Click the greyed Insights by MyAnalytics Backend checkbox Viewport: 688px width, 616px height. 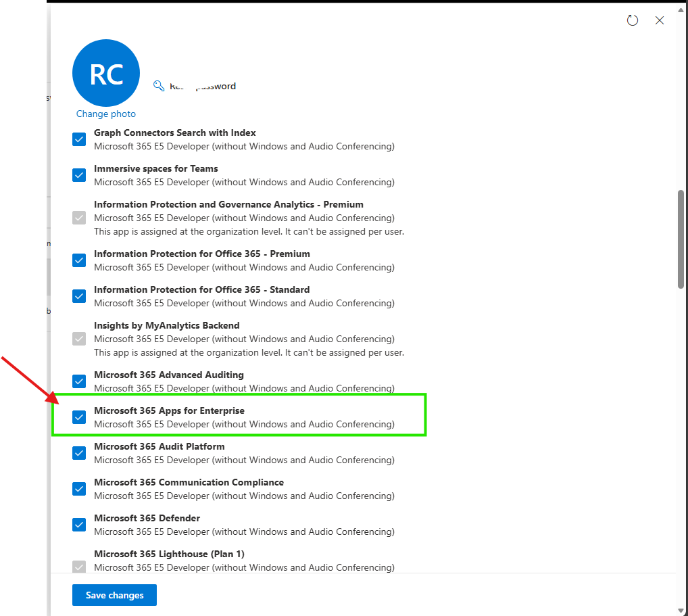pyautogui.click(x=79, y=339)
